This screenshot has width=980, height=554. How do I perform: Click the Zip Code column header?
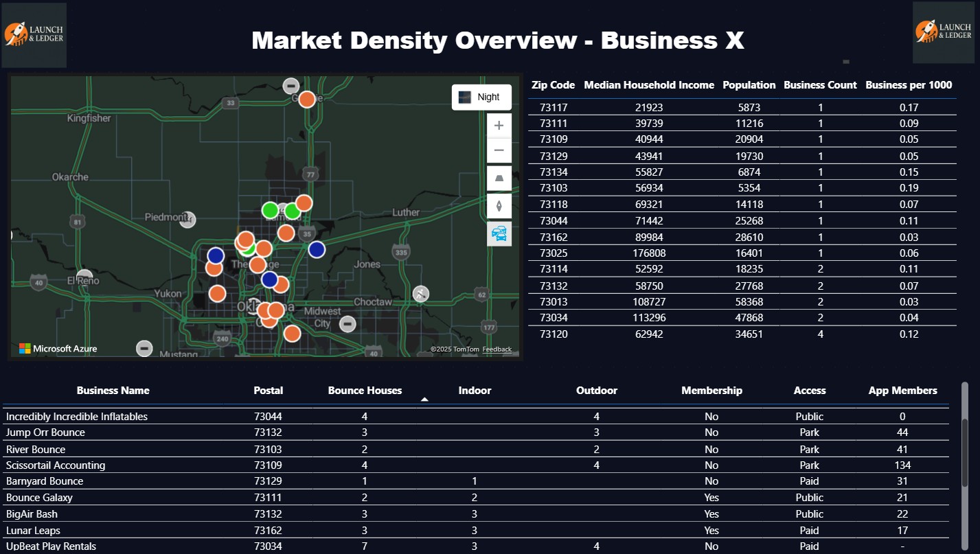pyautogui.click(x=553, y=84)
